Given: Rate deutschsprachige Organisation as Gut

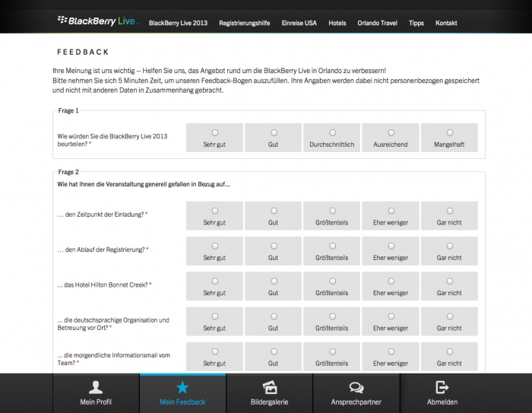Looking at the screenshot, I should click(x=274, y=316).
